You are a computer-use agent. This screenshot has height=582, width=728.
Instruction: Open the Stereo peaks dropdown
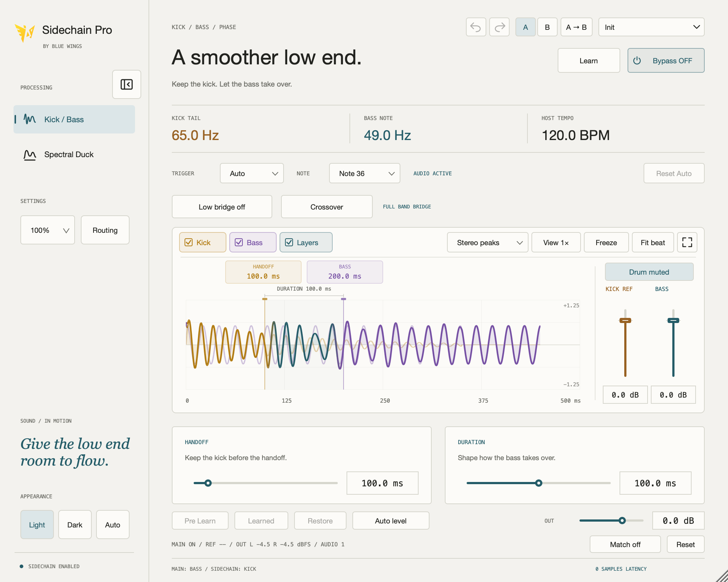point(488,242)
